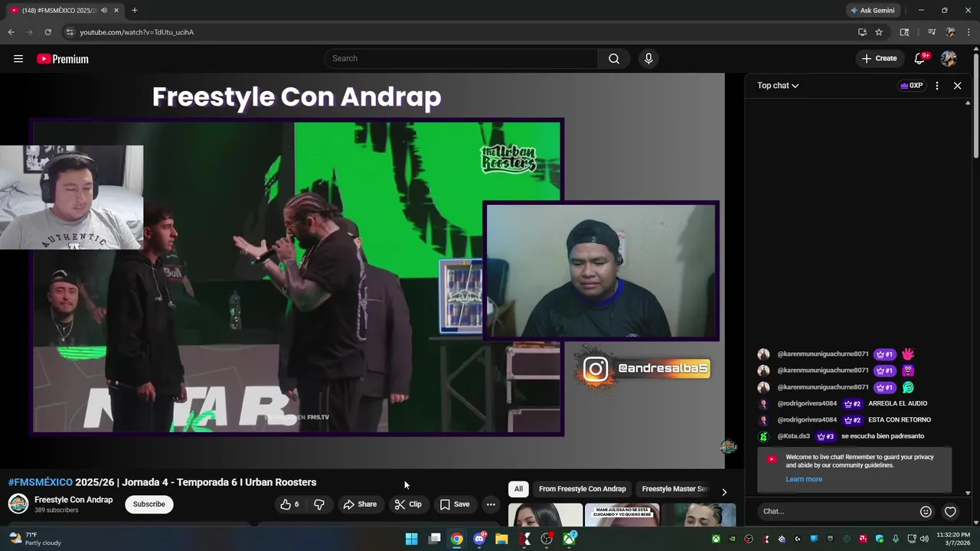Open taskbar clock showing 11:32:20 PM
This screenshot has height=551, width=980.
[x=952, y=539]
